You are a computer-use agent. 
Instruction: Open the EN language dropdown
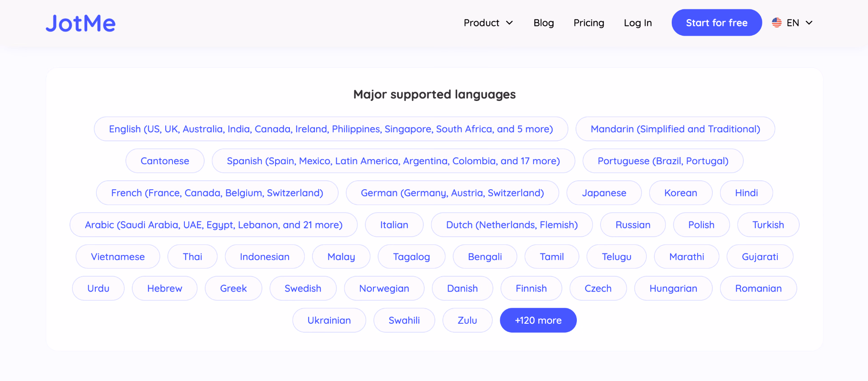(792, 23)
